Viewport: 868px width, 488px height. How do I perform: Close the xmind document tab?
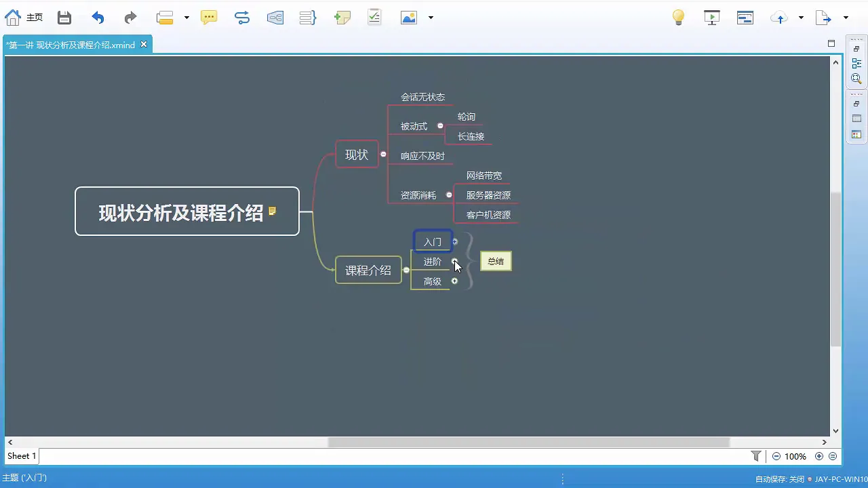pyautogui.click(x=144, y=44)
